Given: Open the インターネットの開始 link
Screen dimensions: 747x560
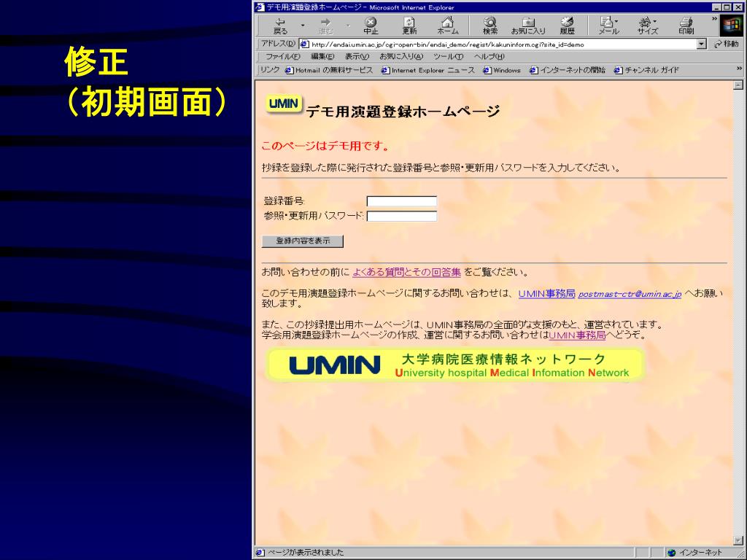Looking at the screenshot, I should [x=568, y=70].
